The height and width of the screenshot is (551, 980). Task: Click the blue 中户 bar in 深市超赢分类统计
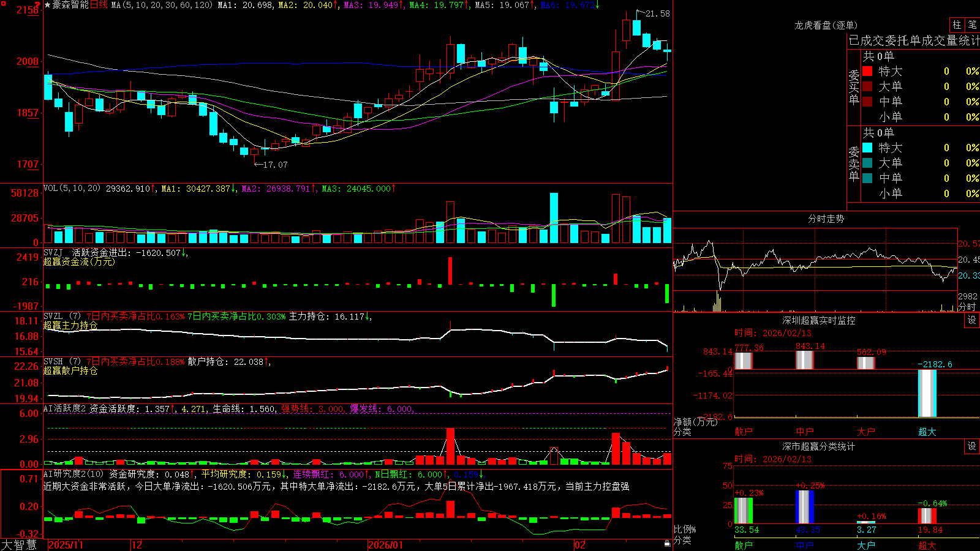tap(805, 507)
